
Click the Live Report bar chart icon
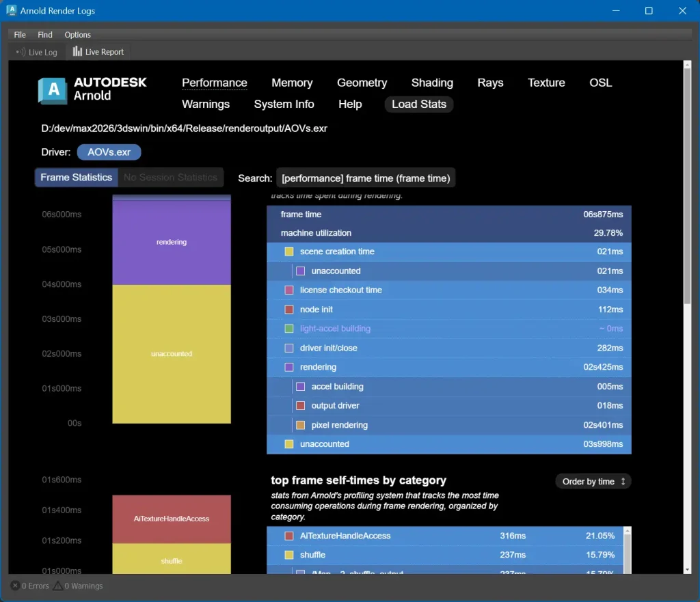click(x=77, y=52)
